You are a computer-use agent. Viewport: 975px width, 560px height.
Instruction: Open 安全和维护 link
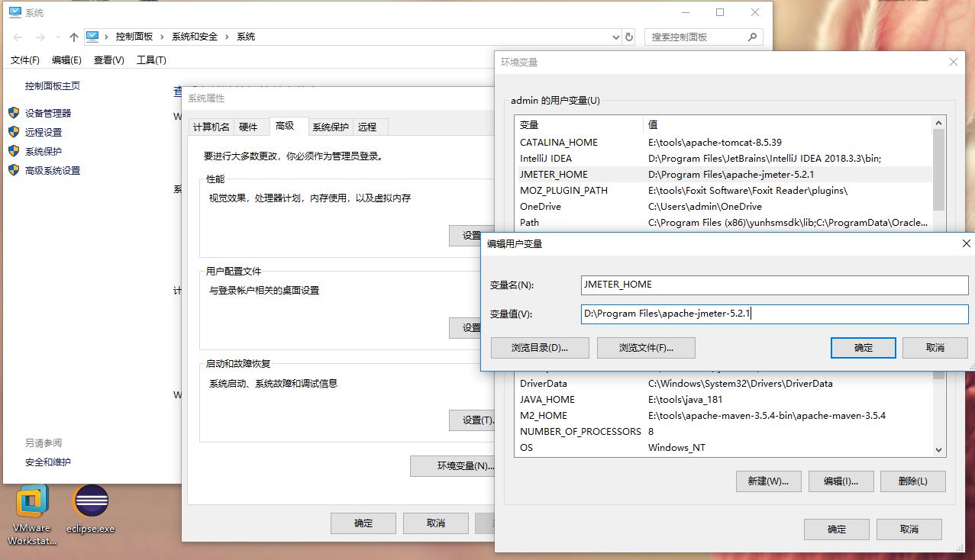pos(48,462)
